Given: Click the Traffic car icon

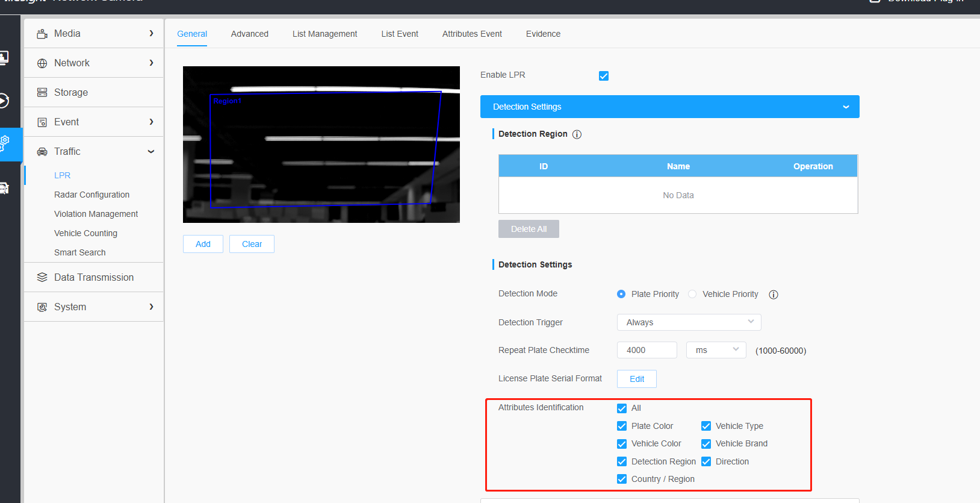Looking at the screenshot, I should [42, 152].
